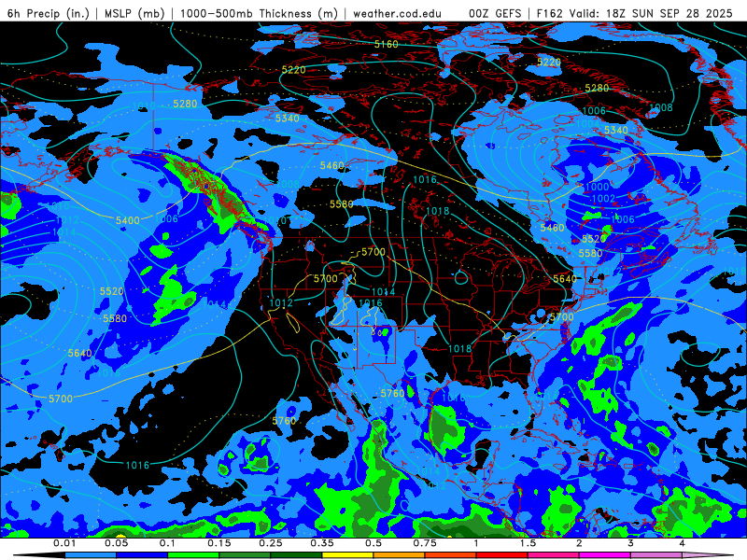Click the '0.15' legend value
Image resolution: width=747 pixels, height=560 pixels.
[x=219, y=543]
